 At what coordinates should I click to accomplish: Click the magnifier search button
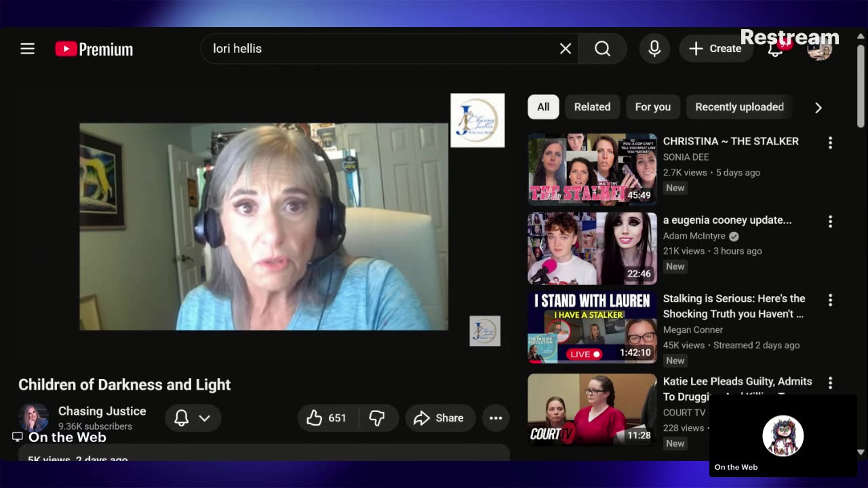point(602,49)
